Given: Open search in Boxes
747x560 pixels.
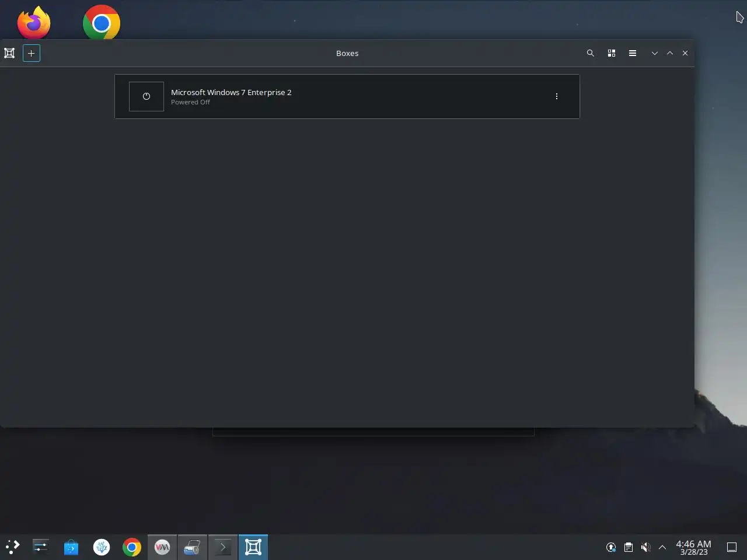Looking at the screenshot, I should click(x=591, y=53).
